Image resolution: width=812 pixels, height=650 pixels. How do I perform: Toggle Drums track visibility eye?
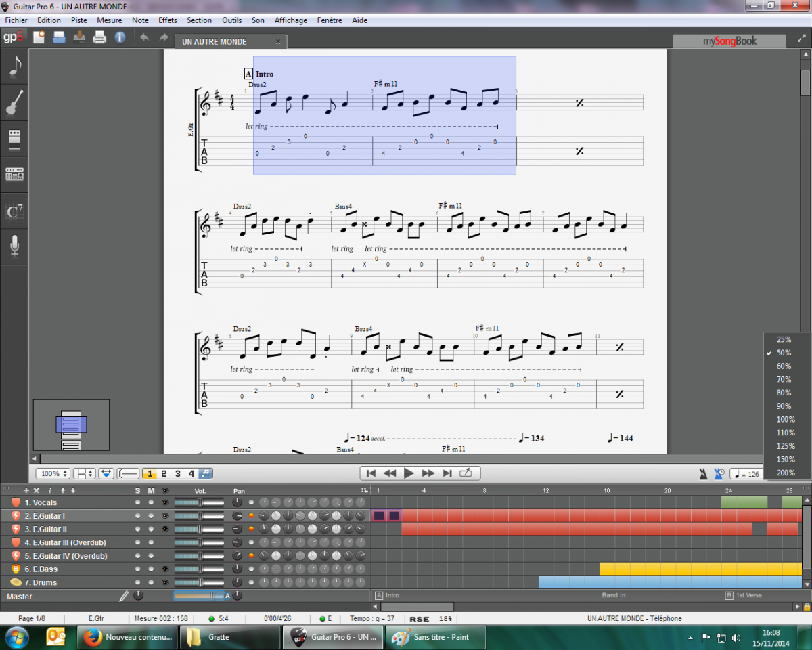[x=165, y=582]
